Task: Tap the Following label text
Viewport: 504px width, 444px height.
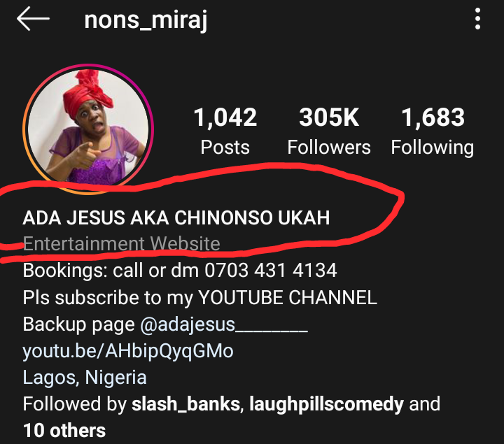Action: (x=433, y=148)
